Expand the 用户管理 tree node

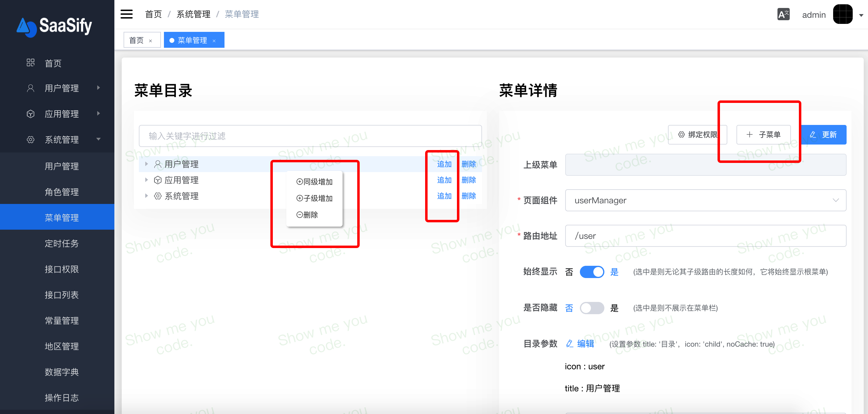coord(146,164)
